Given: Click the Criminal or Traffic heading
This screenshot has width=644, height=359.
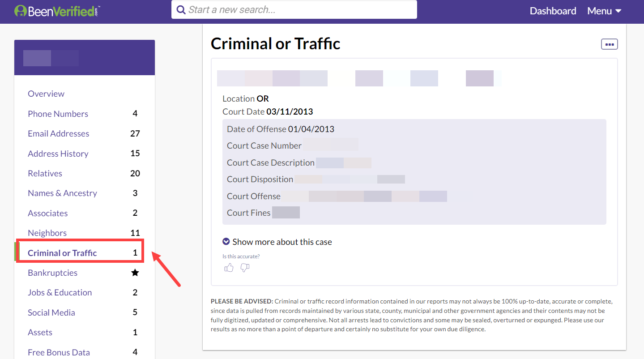Looking at the screenshot, I should [275, 43].
